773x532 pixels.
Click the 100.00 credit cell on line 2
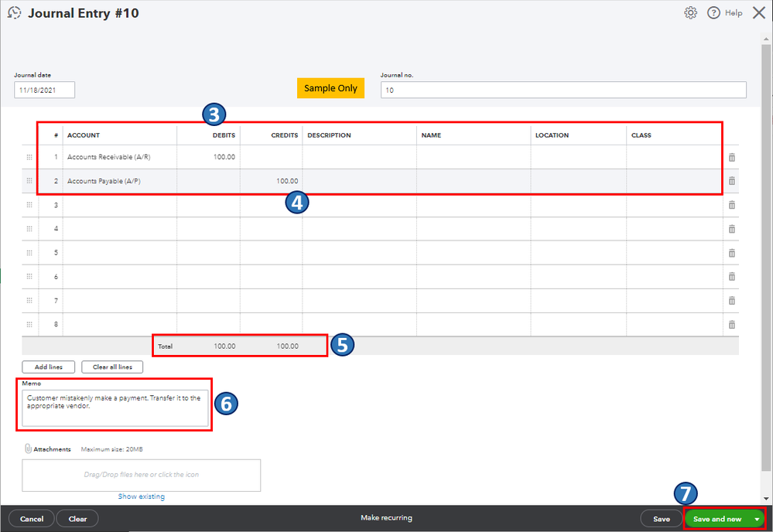tap(271, 181)
